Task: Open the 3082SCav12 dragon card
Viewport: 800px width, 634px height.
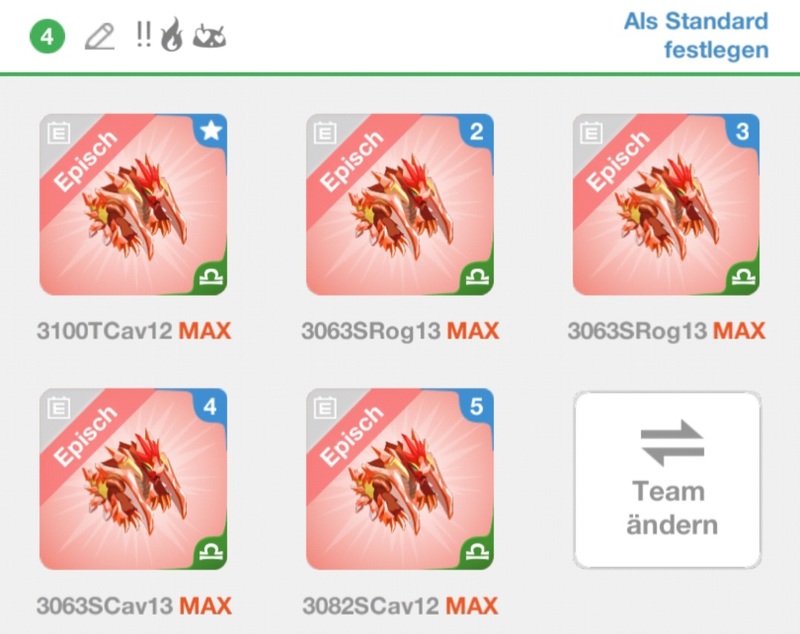Action: [400, 479]
